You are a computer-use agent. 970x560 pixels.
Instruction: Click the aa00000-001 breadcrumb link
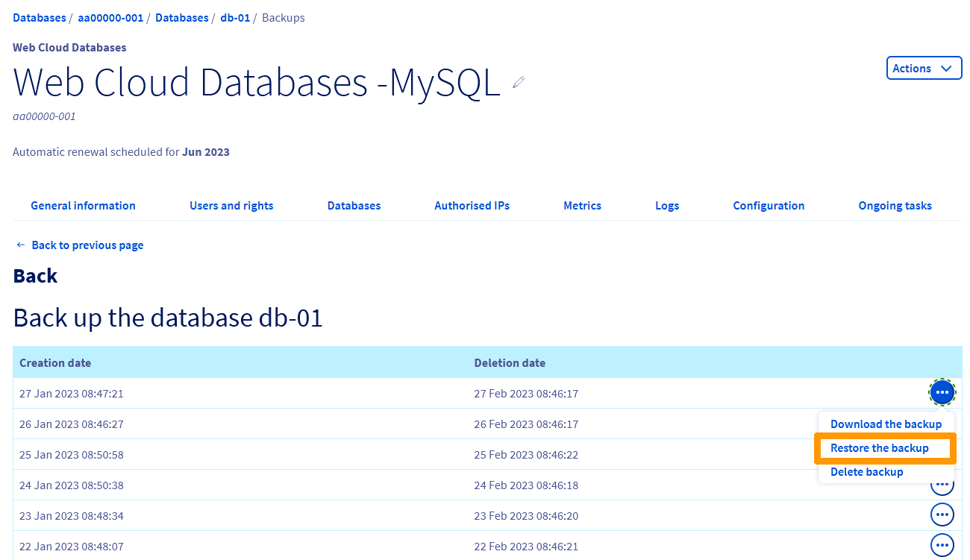(110, 17)
